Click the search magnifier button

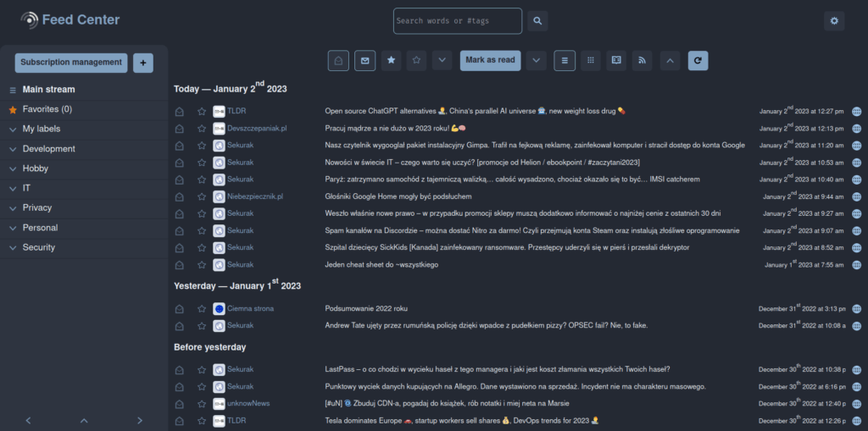point(537,21)
